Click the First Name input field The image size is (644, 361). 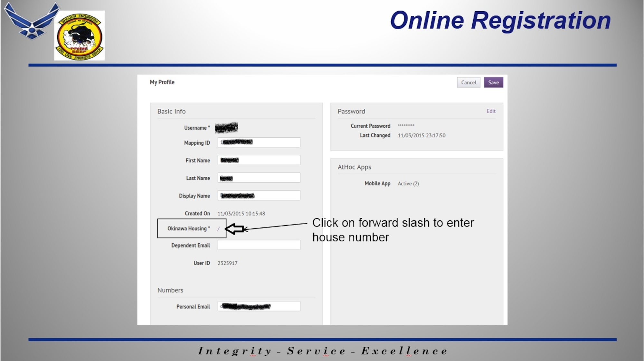(x=259, y=160)
